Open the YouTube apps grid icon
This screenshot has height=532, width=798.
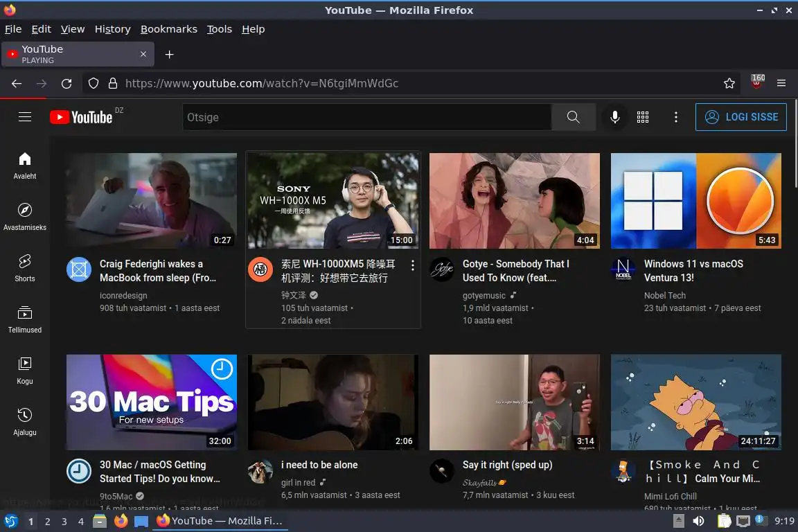coord(643,117)
